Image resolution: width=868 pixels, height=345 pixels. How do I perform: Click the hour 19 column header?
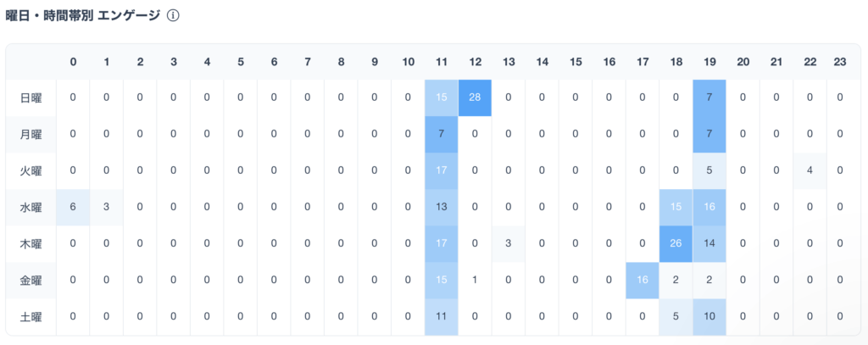(x=709, y=62)
